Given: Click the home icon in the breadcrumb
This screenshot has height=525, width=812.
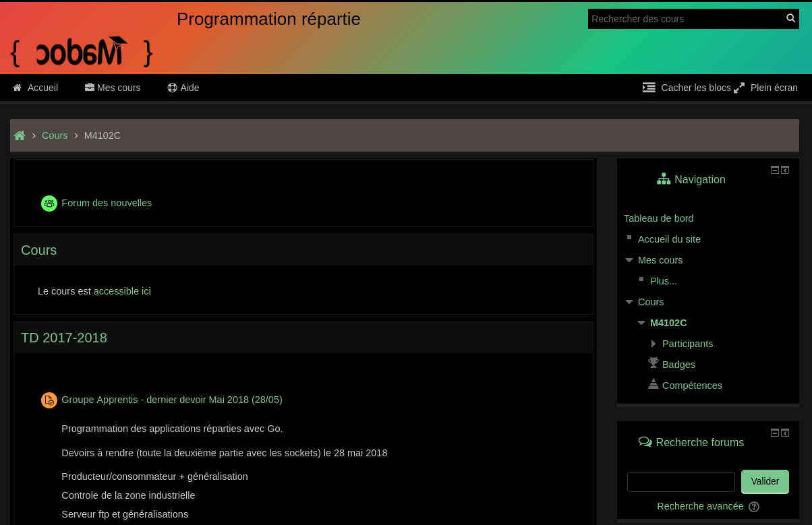Looking at the screenshot, I should (20, 135).
